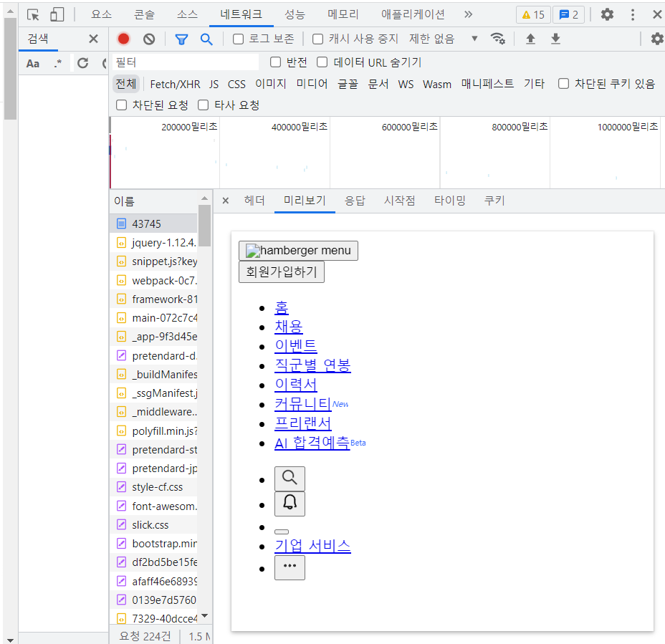Switch to the 요소 tab
The height and width of the screenshot is (644, 665).
(x=102, y=15)
